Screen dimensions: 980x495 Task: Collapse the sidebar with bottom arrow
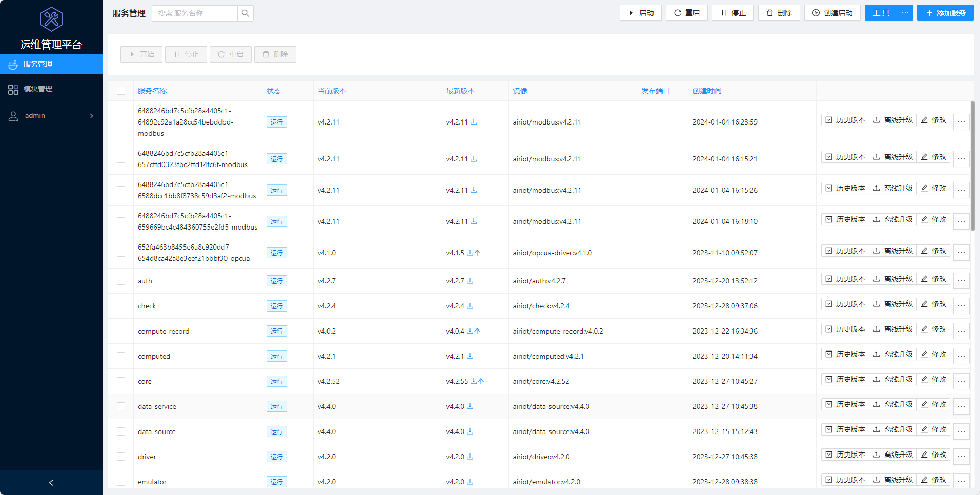(x=51, y=483)
